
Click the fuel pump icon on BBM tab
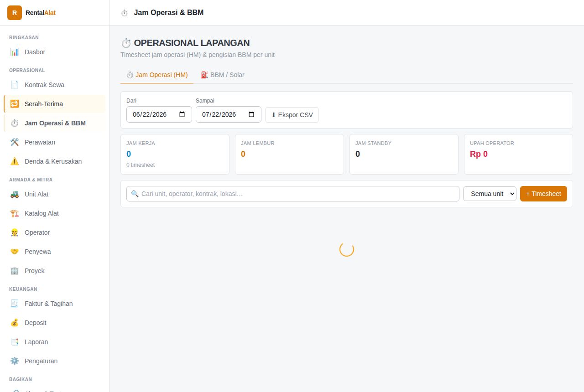tap(204, 75)
